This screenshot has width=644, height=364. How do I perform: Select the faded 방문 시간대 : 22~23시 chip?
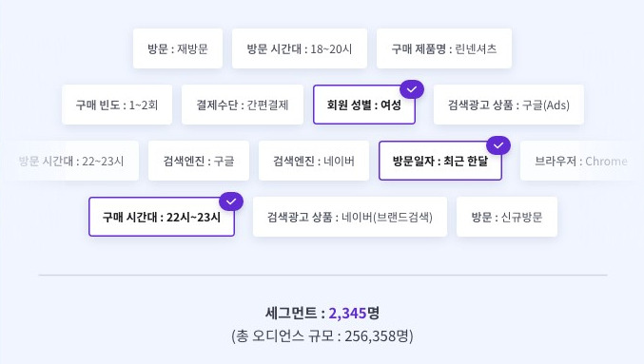pyautogui.click(x=71, y=161)
